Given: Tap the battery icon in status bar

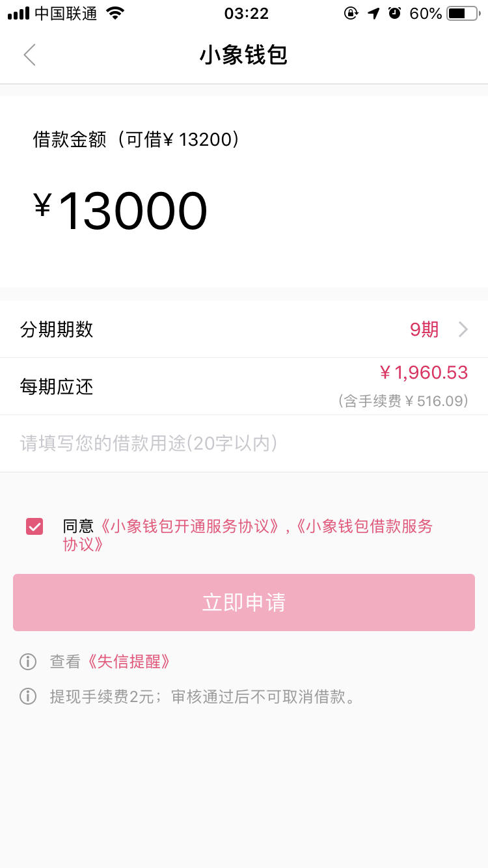Looking at the screenshot, I should (x=462, y=13).
